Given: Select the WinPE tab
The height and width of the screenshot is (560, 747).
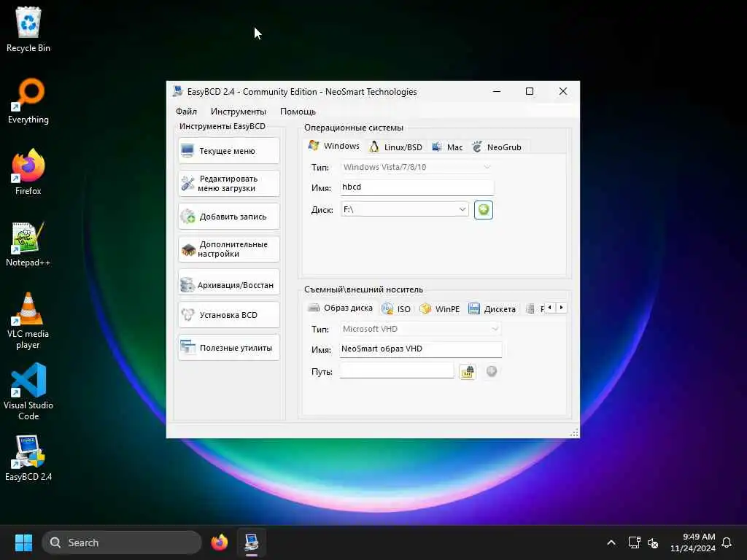Looking at the screenshot, I should click(439, 309).
